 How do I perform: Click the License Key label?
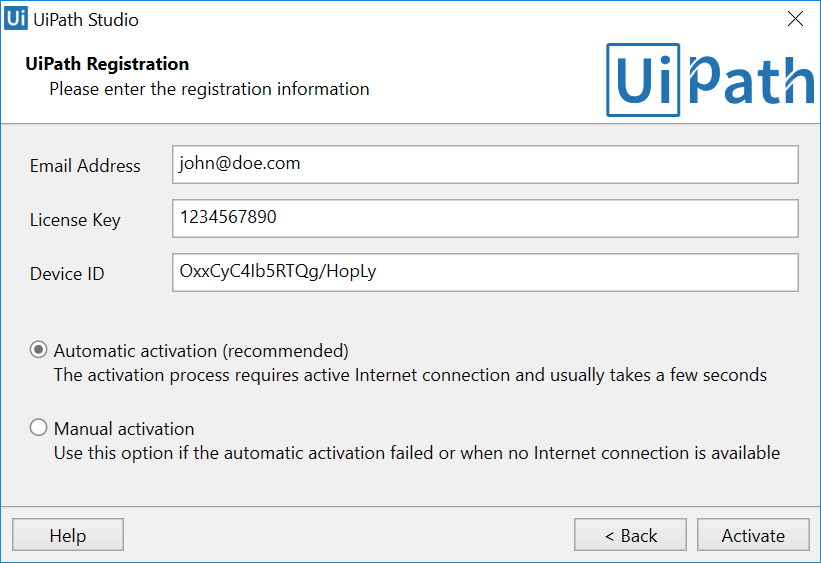[x=75, y=220]
